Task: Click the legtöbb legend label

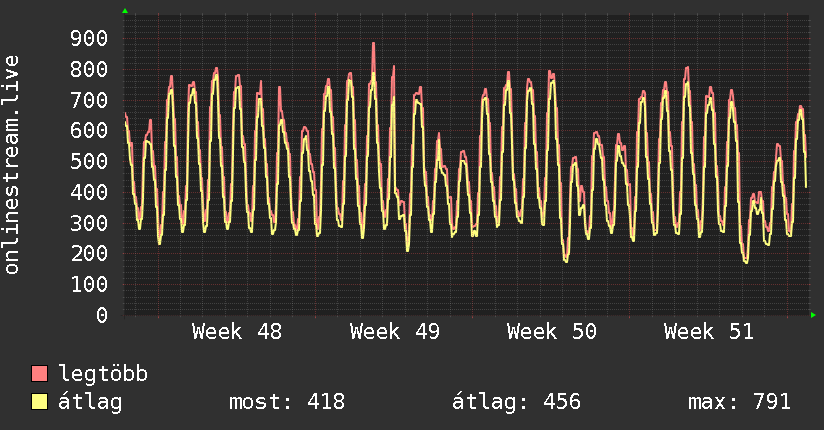Action: tap(103, 373)
